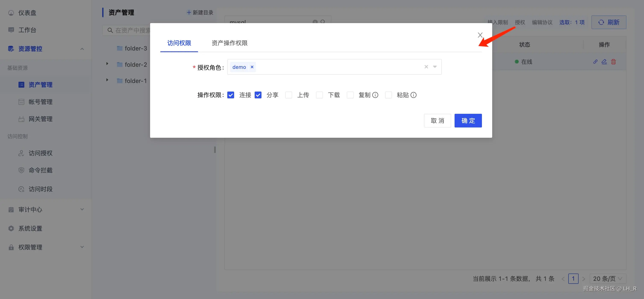Remove the demo role tag
The width and height of the screenshot is (644, 299).
(x=252, y=67)
